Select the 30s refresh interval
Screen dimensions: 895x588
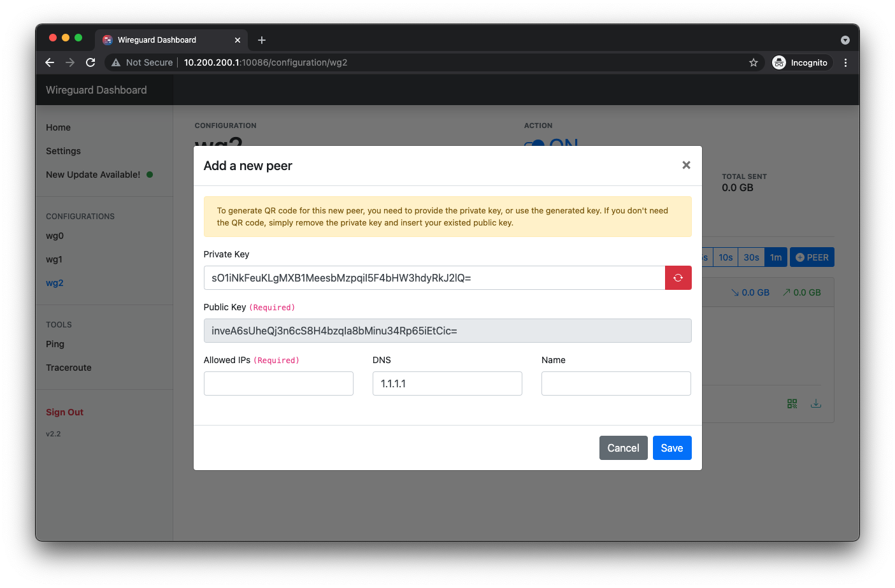[x=751, y=257]
